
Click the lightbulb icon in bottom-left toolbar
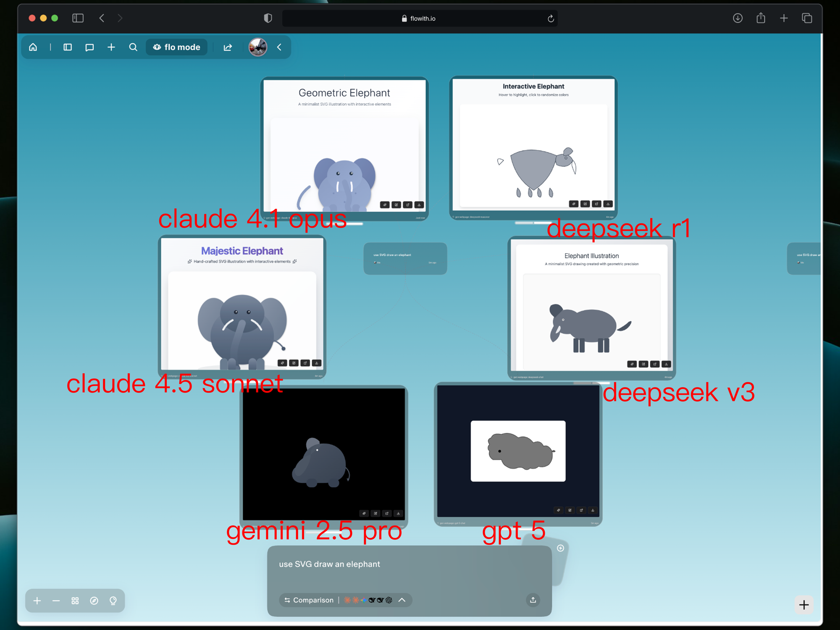point(113,601)
